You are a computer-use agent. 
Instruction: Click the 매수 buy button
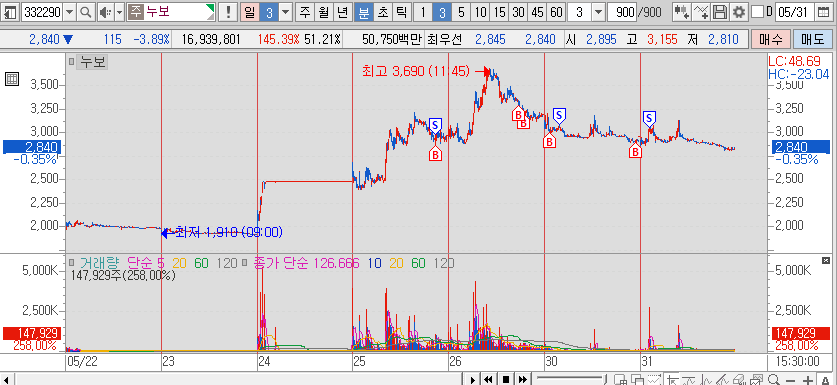(x=770, y=39)
